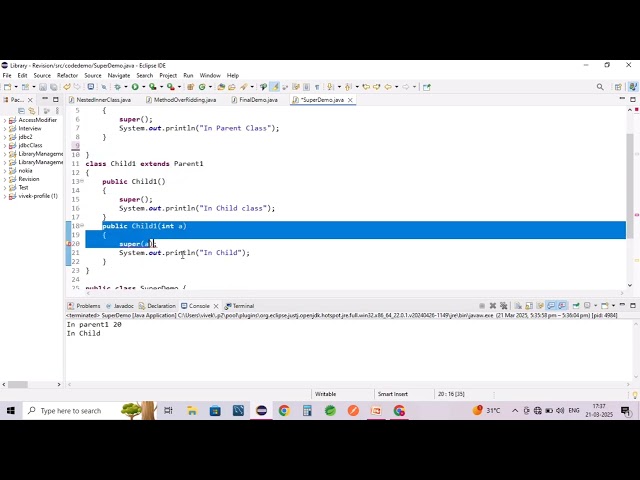640x480 pixels.
Task: Switch to FinalDemo.java editor tab
Action: [254, 100]
